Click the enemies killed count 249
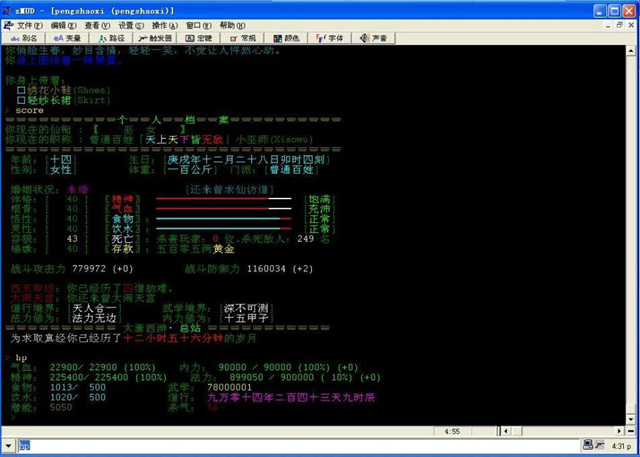The height and width of the screenshot is (457, 640). 306,239
